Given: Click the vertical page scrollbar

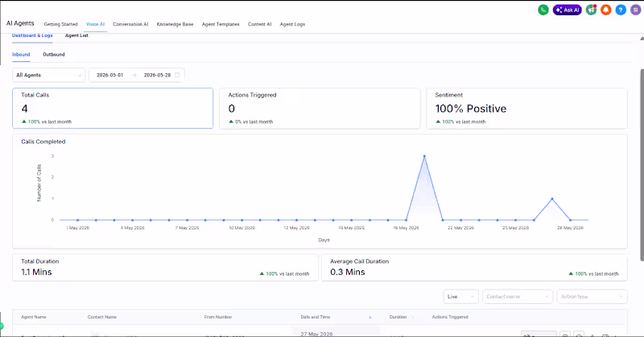Looking at the screenshot, I should coord(642,164).
